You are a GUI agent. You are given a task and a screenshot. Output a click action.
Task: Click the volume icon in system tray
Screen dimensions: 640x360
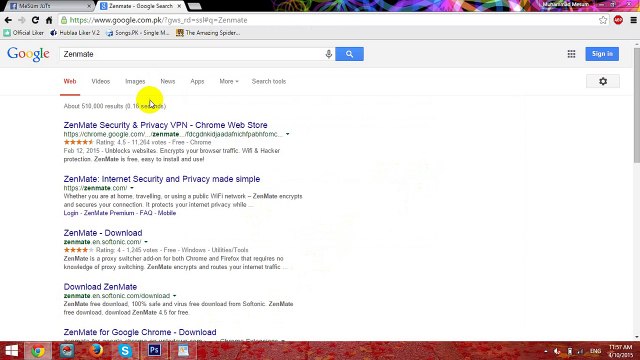click(557, 351)
